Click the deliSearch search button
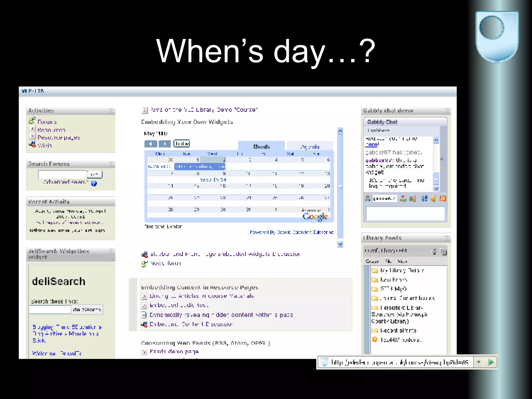 [87, 309]
